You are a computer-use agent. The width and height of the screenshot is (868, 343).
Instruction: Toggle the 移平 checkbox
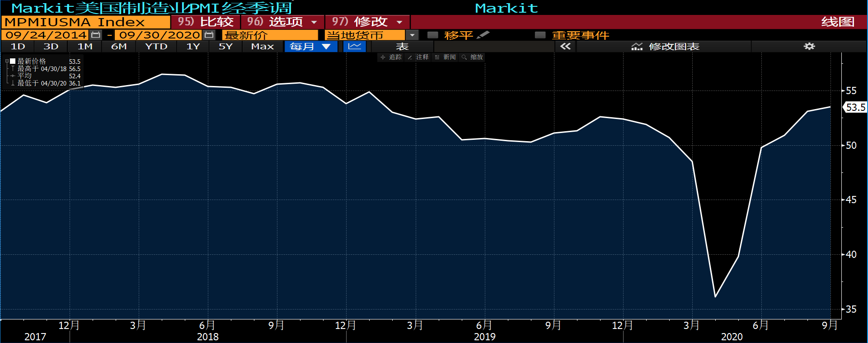(x=433, y=35)
